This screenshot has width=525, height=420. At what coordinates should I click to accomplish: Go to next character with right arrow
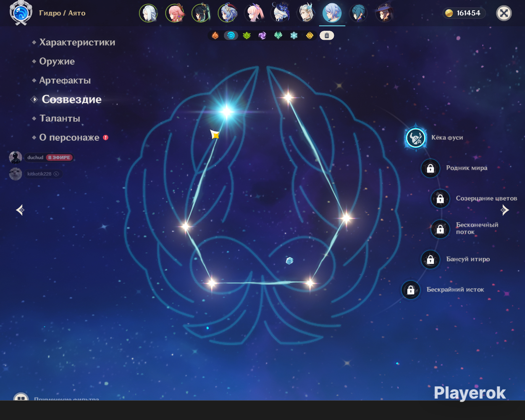pyautogui.click(x=505, y=210)
